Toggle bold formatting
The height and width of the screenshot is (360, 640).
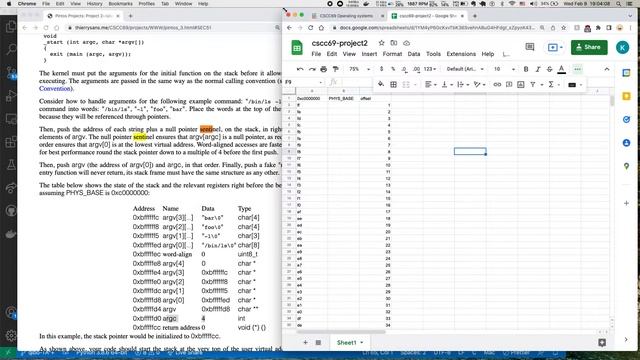pyautogui.click(x=526, y=69)
